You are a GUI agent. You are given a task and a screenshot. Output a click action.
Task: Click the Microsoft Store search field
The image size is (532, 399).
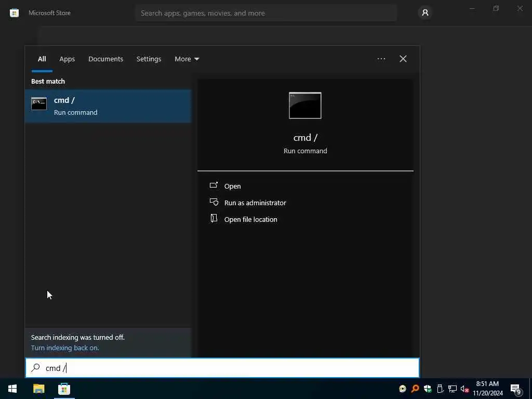pos(267,13)
